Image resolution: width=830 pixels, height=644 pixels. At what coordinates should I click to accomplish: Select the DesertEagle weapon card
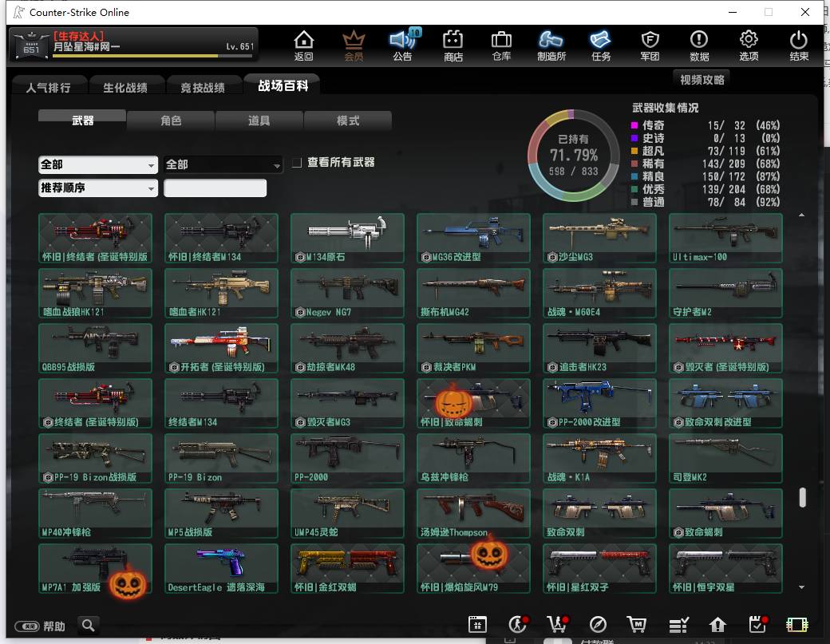(221, 568)
